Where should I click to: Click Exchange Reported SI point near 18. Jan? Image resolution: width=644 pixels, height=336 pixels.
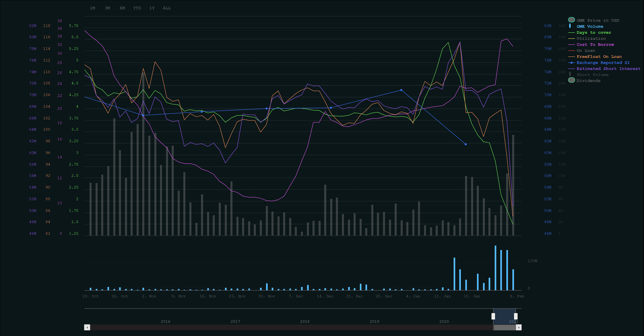[x=465, y=144]
